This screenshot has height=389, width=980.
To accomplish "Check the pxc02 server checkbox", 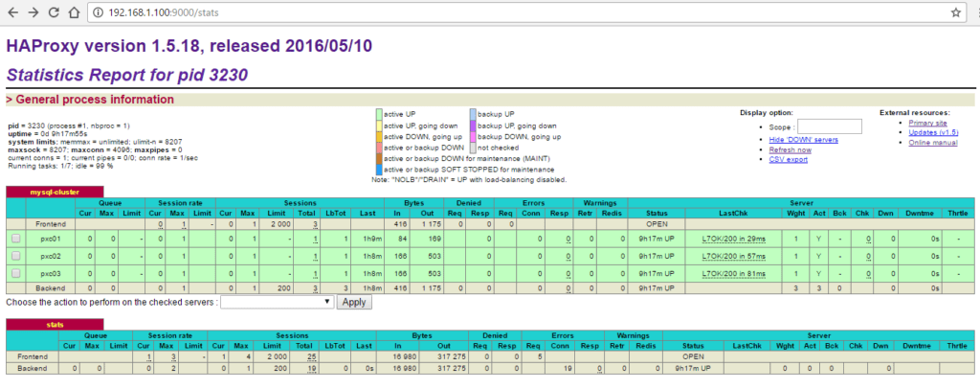I will click(14, 256).
